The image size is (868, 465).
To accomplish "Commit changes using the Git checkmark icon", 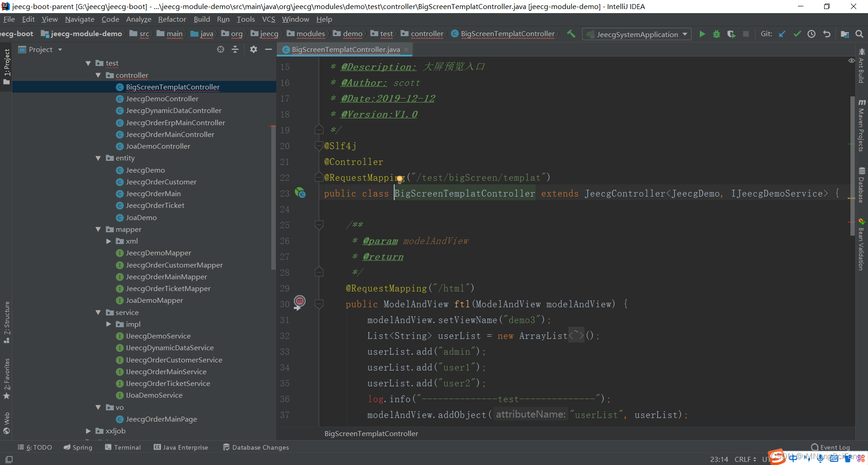I will click(x=797, y=34).
